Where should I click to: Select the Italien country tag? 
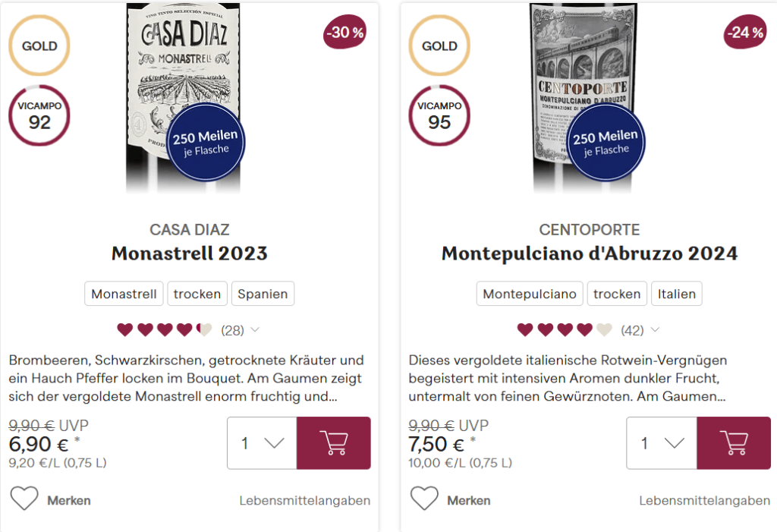click(x=677, y=294)
